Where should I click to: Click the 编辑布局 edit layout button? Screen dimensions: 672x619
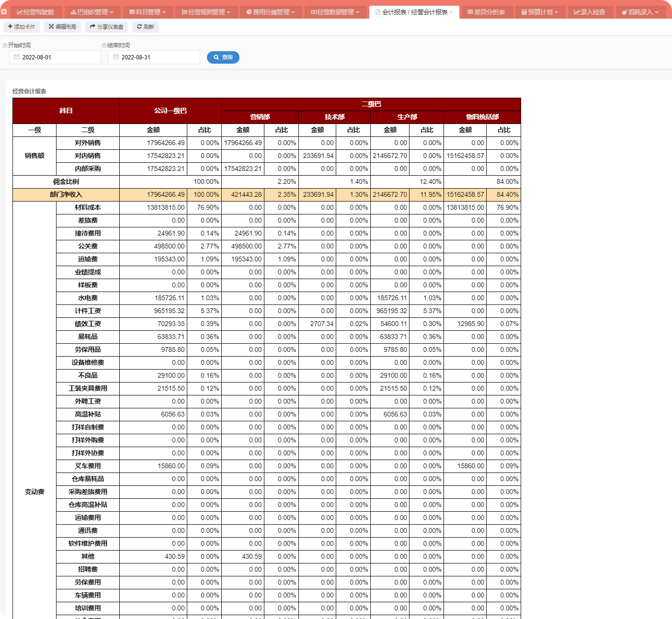pyautogui.click(x=62, y=27)
